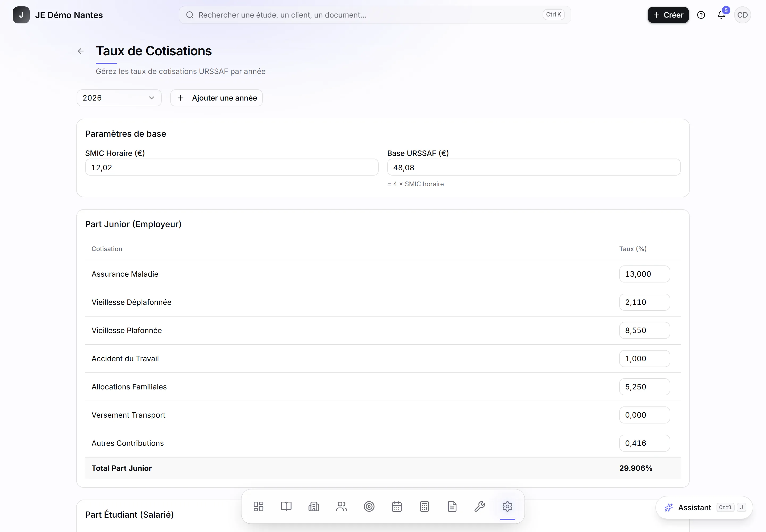Image resolution: width=766 pixels, height=532 pixels.
Task: Click the Part Étudiant (Salarié) heading
Action: [x=129, y=515]
